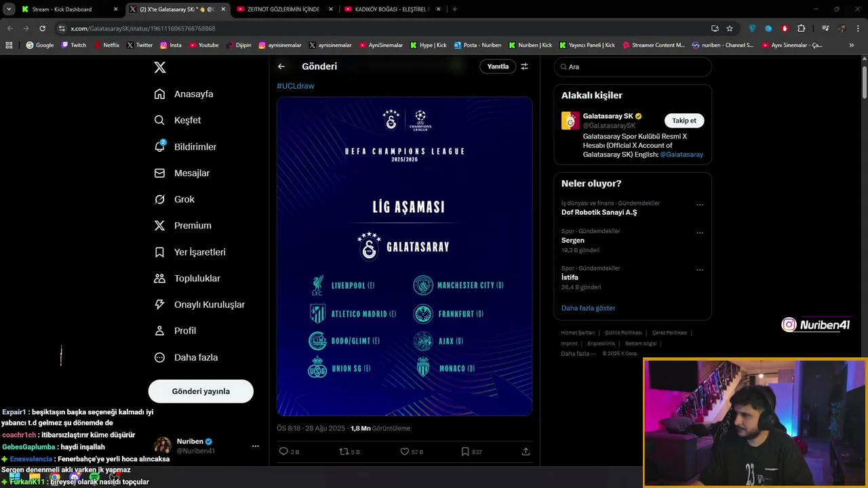Bookmark the post with bookmark icon
868x488 pixels.
(465, 451)
